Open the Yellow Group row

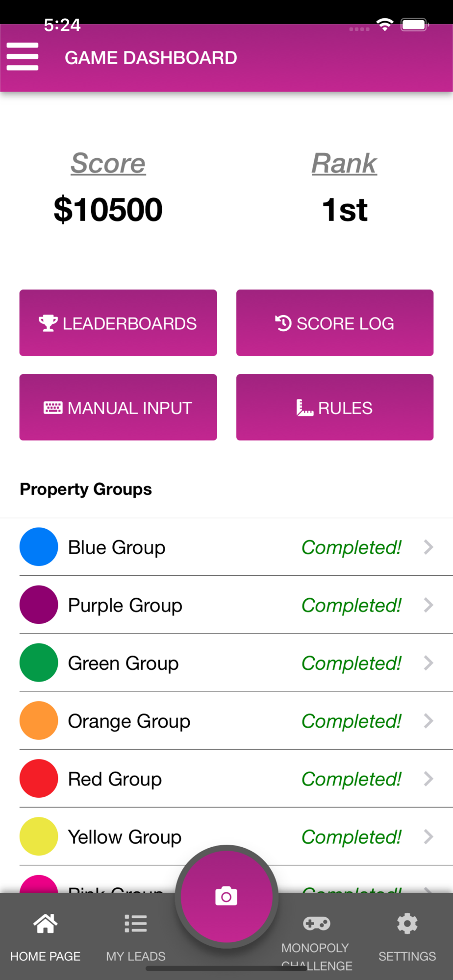(226, 836)
